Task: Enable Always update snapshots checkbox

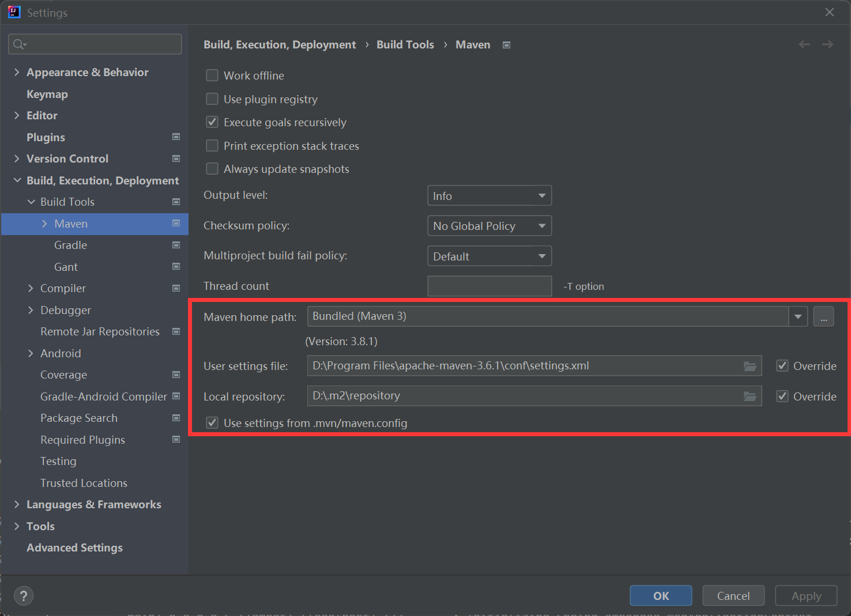Action: coord(212,169)
